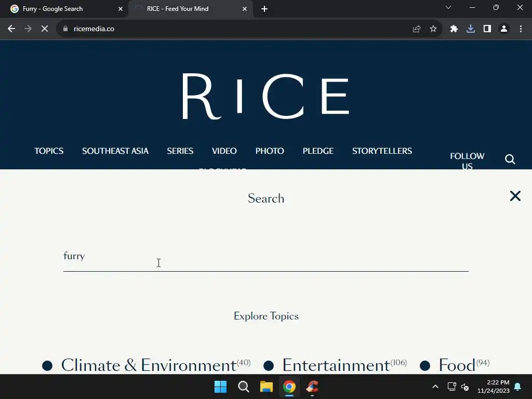Close the Furry - Google Search tab
532x399 pixels.
coord(121,9)
